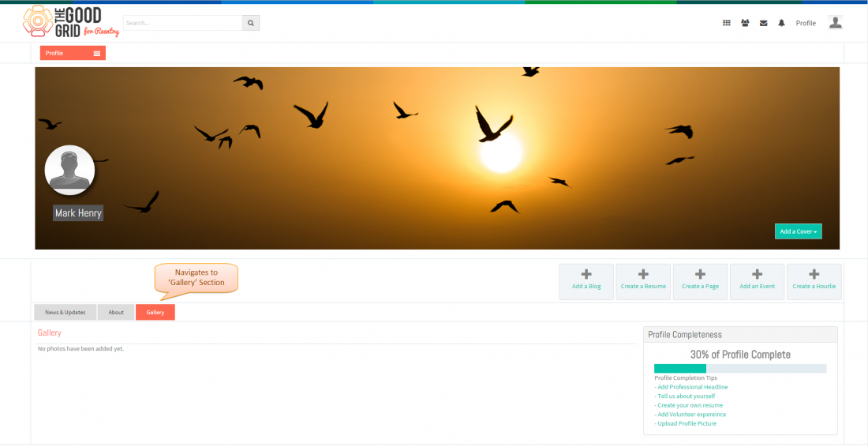Check the notifications bell icon
Image resolution: width=868 pixels, height=447 pixels.
coord(782,23)
